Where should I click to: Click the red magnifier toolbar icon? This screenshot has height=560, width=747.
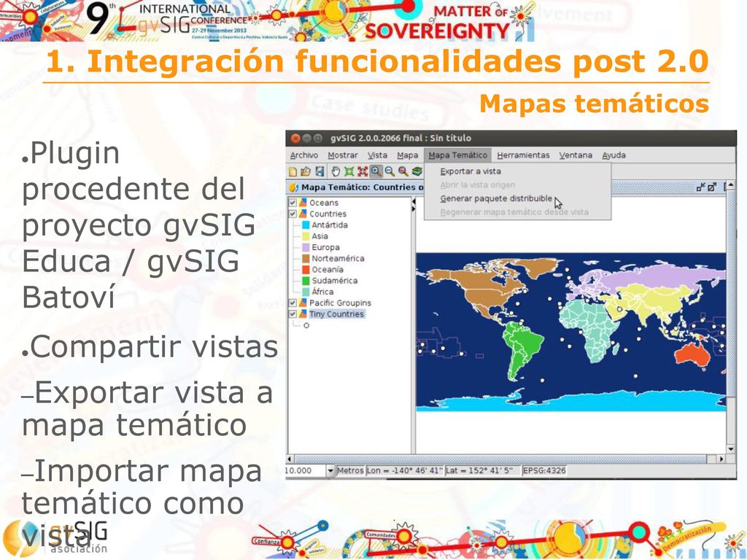(x=403, y=171)
